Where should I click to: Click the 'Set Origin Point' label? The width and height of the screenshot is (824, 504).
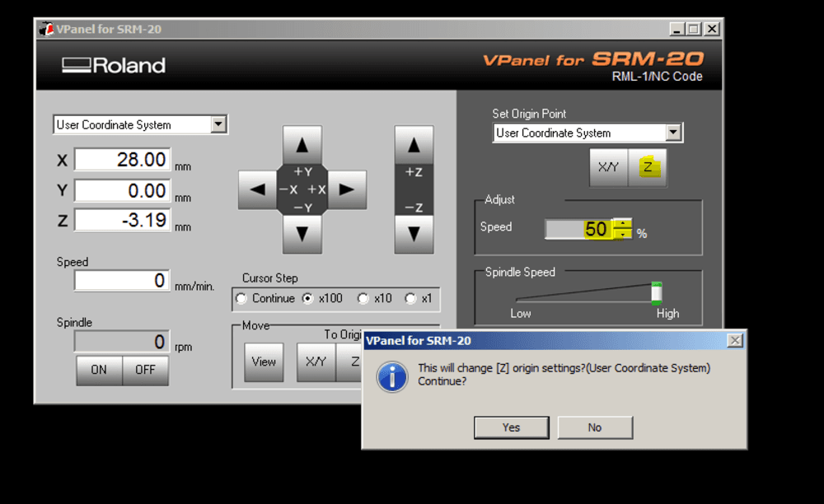[529, 114]
